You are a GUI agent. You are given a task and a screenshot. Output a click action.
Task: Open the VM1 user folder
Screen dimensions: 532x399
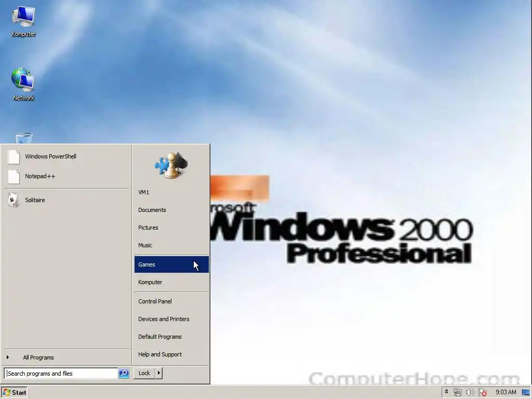171,192
